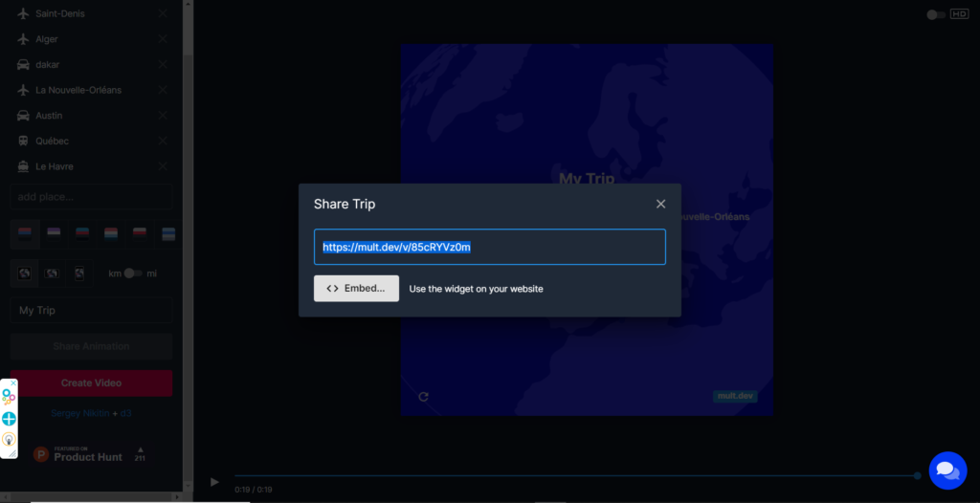Click the airplane icon beside Saint-Denis
This screenshot has height=503, width=980.
point(23,13)
